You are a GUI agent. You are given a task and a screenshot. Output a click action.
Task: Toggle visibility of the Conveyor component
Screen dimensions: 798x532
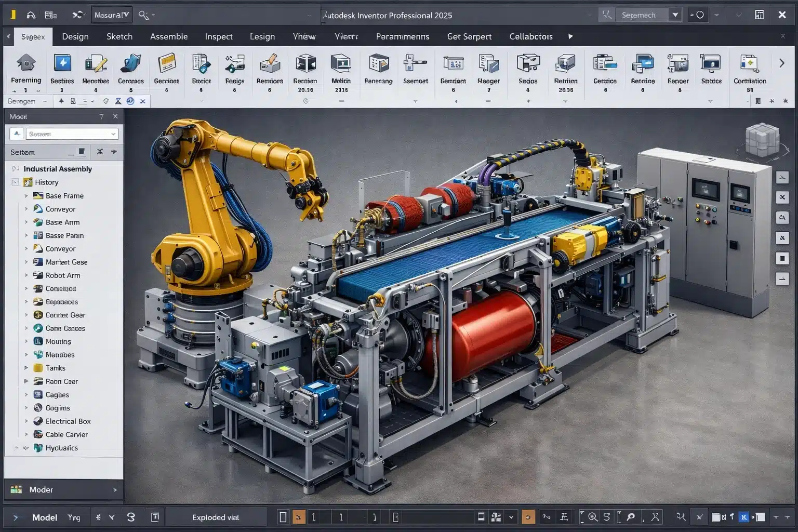pos(37,209)
